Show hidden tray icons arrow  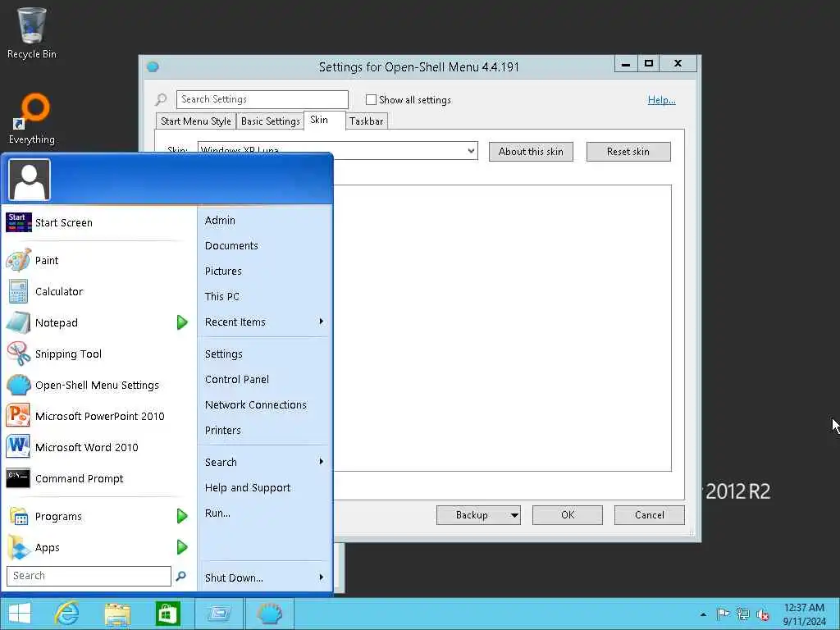pos(703,614)
